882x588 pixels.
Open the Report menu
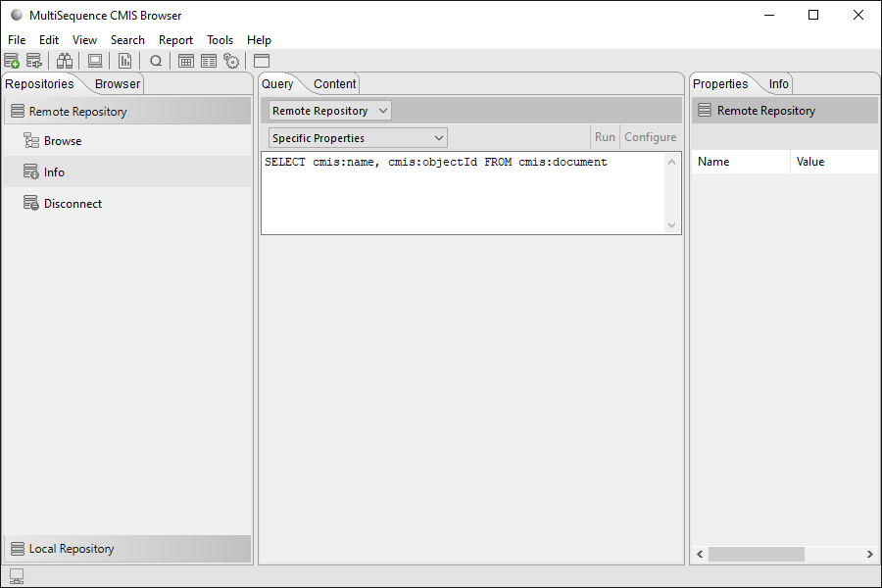point(175,40)
